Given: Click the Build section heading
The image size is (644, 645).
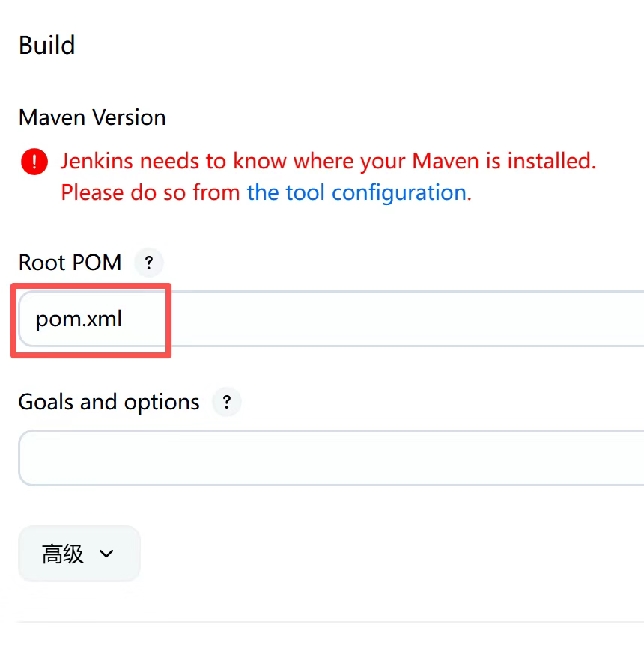Looking at the screenshot, I should pos(46,46).
